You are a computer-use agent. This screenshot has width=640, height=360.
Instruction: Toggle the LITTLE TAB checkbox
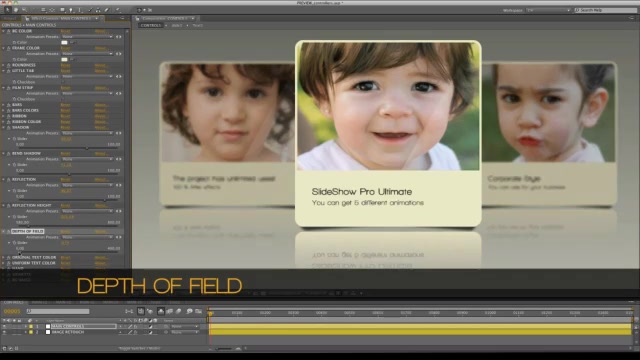[x=62, y=82]
